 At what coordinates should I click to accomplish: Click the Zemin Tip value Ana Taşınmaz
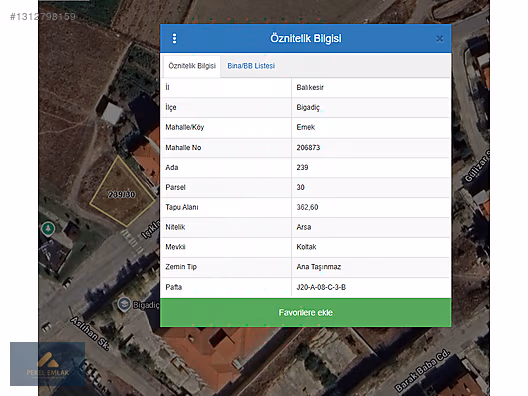tap(319, 267)
